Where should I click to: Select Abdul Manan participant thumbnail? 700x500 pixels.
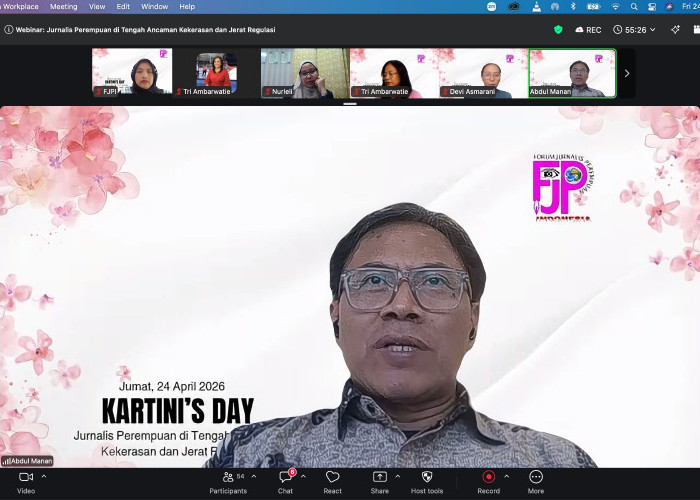tap(572, 73)
